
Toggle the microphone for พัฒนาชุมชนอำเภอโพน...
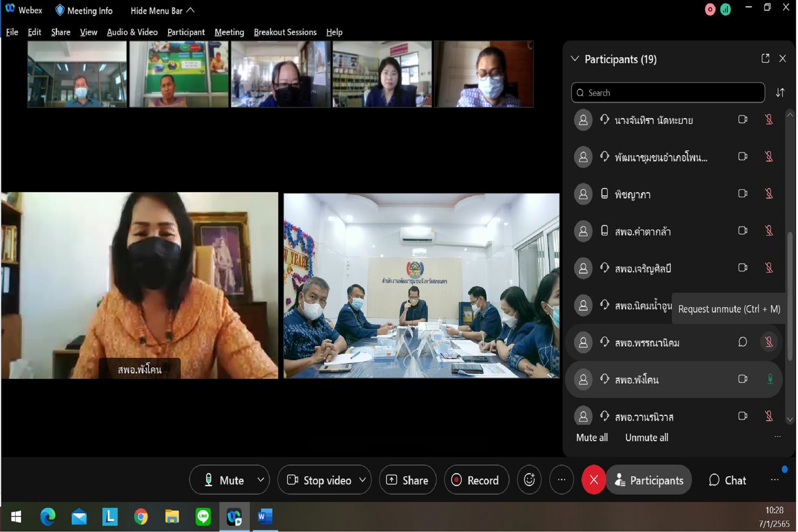point(769,157)
